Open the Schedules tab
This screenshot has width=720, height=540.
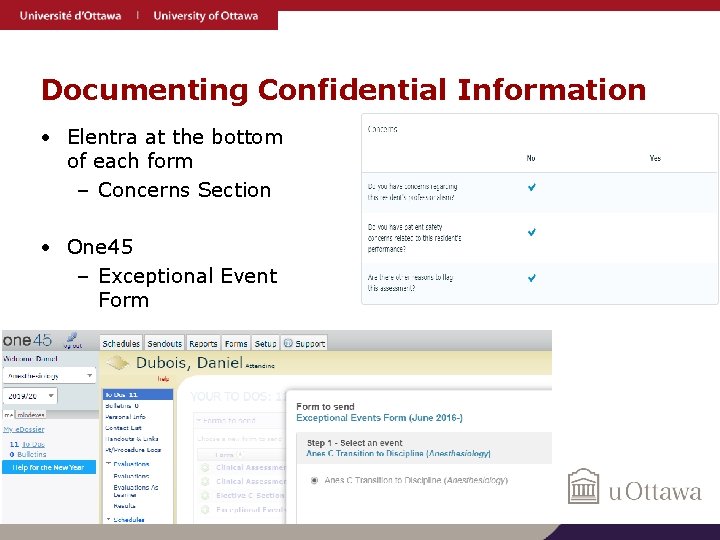click(121, 343)
